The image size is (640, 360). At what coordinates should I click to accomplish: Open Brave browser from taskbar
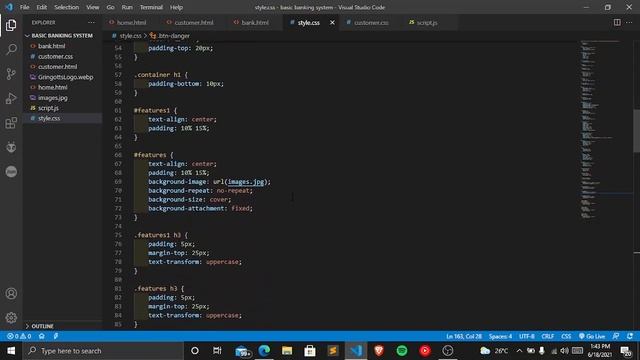tap(379, 351)
